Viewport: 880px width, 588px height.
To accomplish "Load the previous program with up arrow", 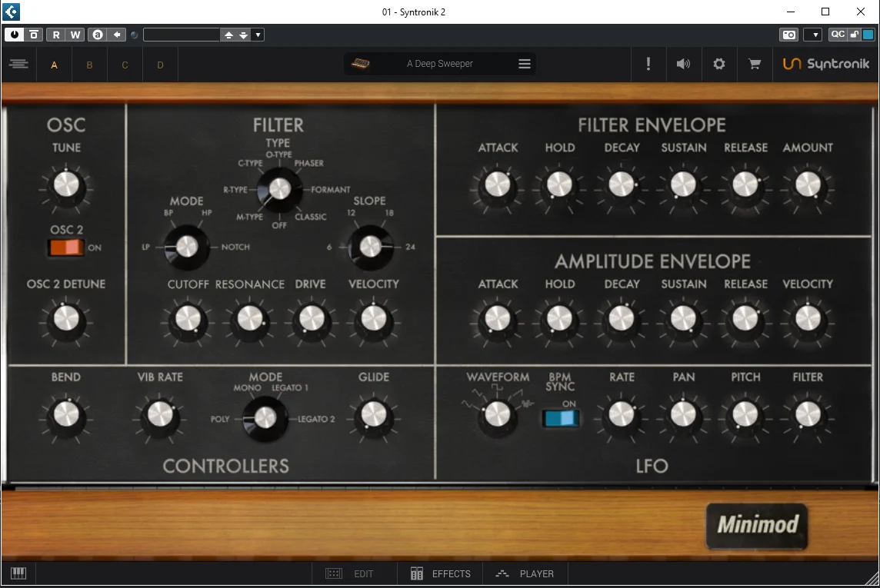I will 228,35.
